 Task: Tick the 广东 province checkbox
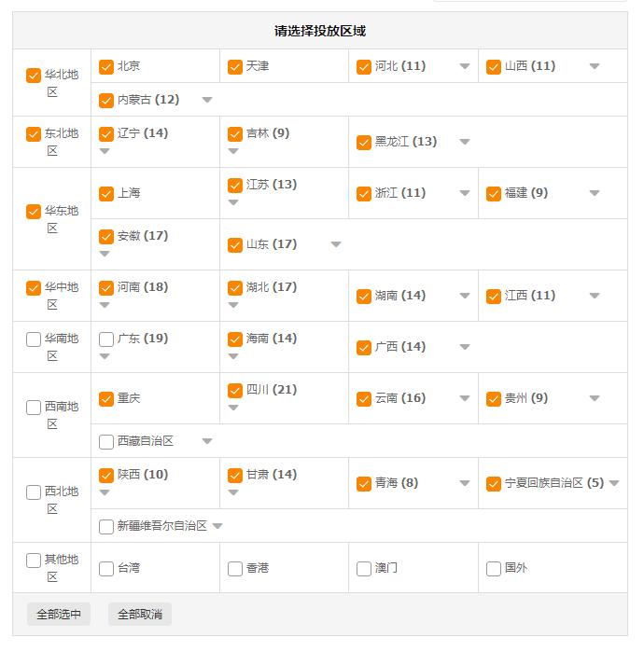pyautogui.click(x=106, y=339)
